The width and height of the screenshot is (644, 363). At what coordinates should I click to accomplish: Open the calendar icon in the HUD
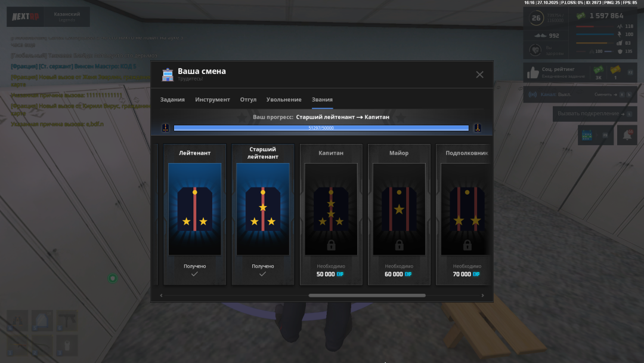[x=587, y=136]
